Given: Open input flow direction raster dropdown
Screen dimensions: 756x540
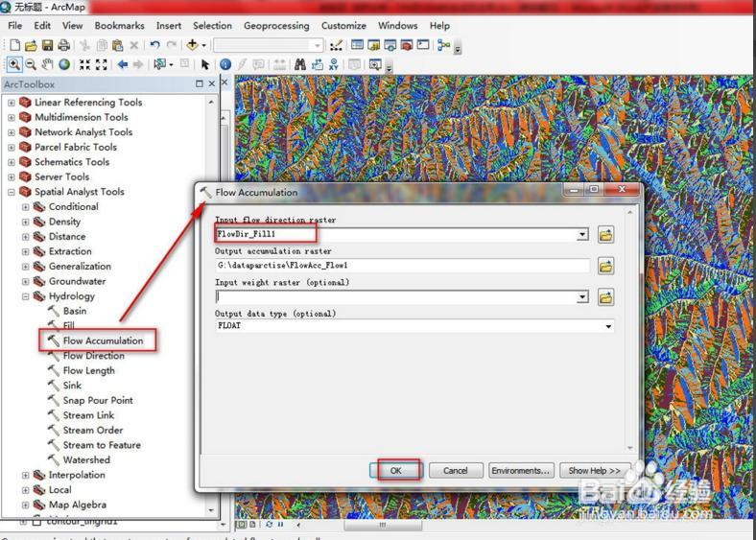Looking at the screenshot, I should [583, 235].
